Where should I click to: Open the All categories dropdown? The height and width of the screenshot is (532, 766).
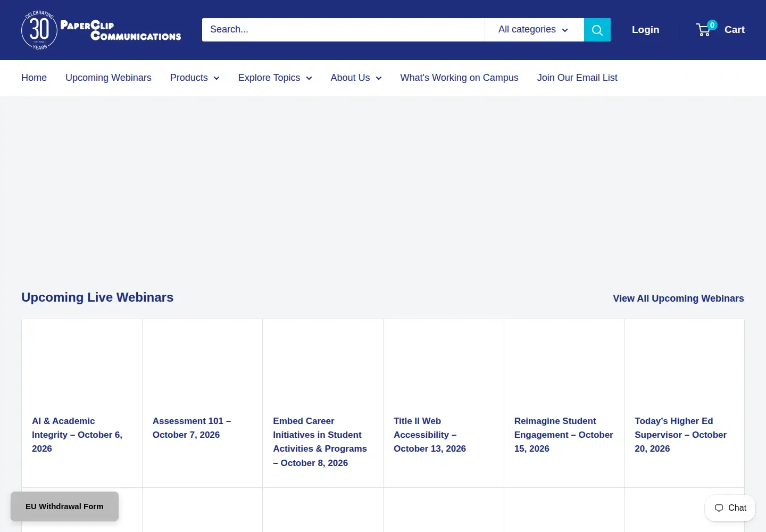(534, 30)
